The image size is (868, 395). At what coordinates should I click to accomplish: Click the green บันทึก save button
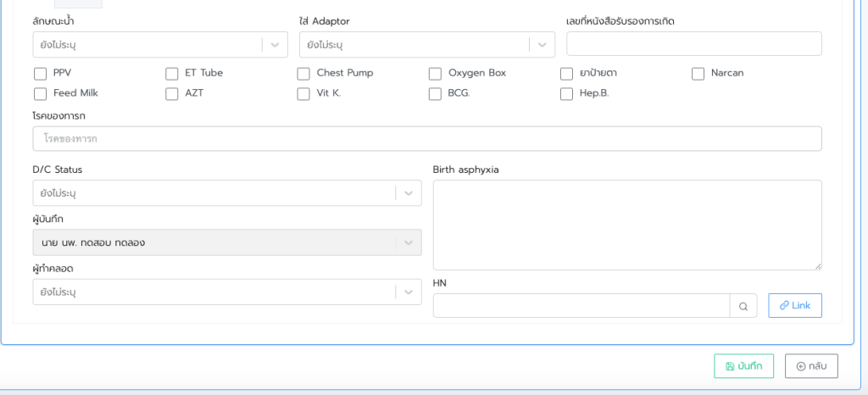(743, 366)
